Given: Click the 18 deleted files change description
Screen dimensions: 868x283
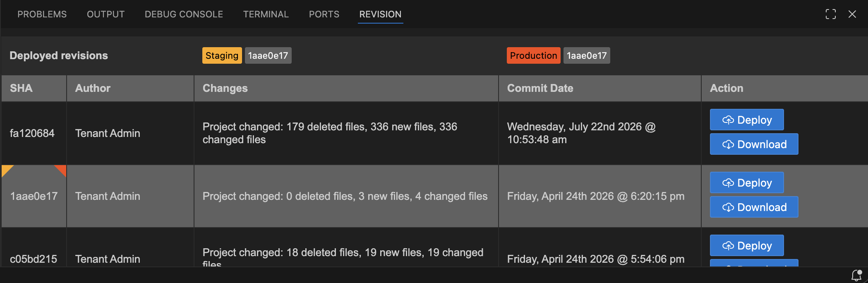Looking at the screenshot, I should (343, 257).
